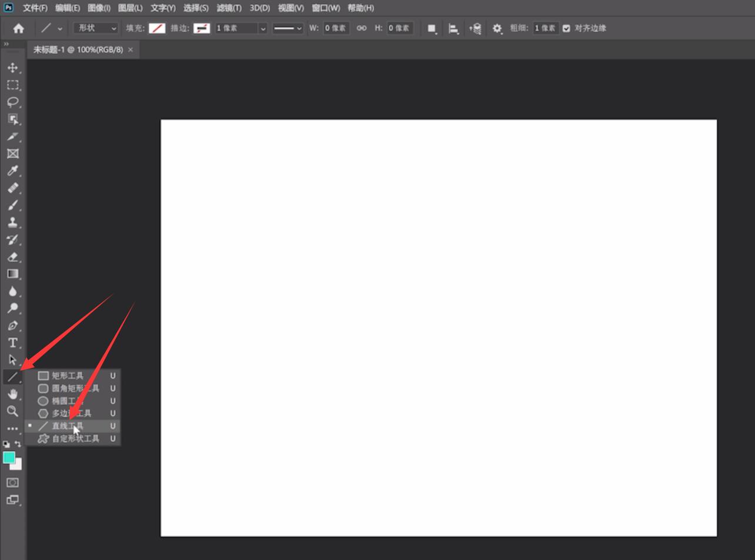Viewport: 755px width, 560px height.
Task: Open the gear settings for line options
Action: click(497, 28)
